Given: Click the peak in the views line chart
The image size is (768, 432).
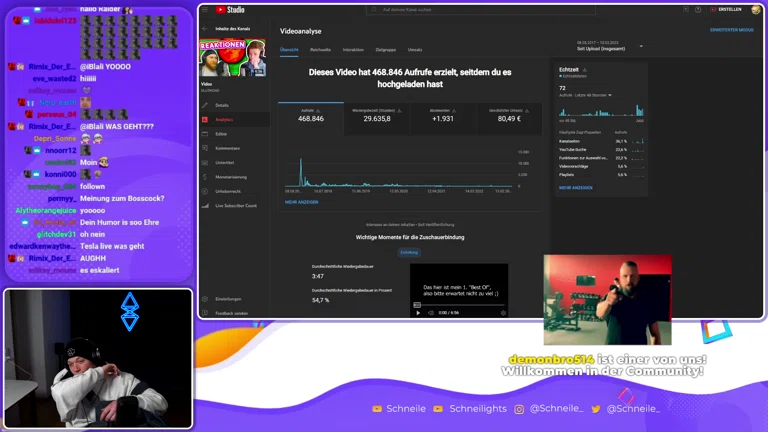Looking at the screenshot, I should tap(301, 160).
